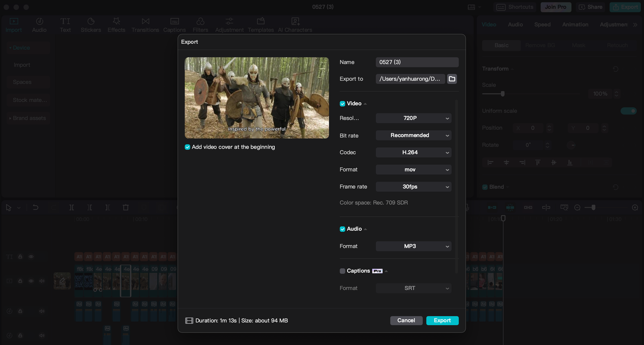Open Transitions panel in top toolbar
644x345 pixels.
(x=145, y=25)
